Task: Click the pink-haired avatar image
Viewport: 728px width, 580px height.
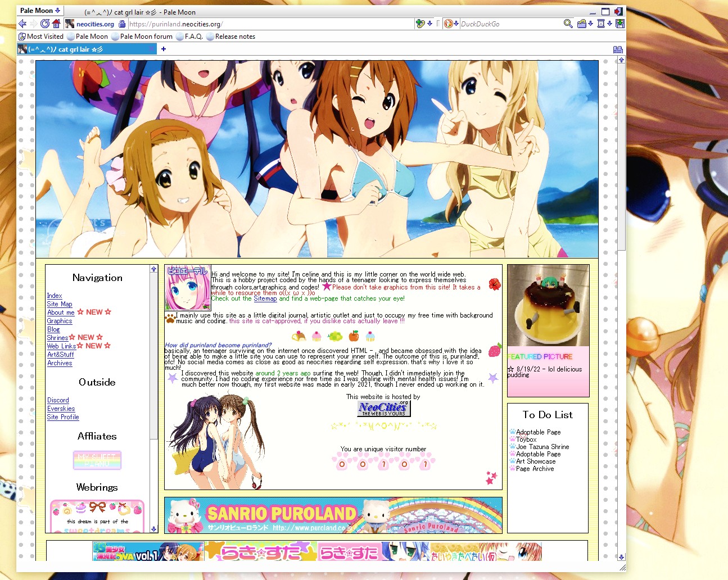Action: [x=188, y=288]
